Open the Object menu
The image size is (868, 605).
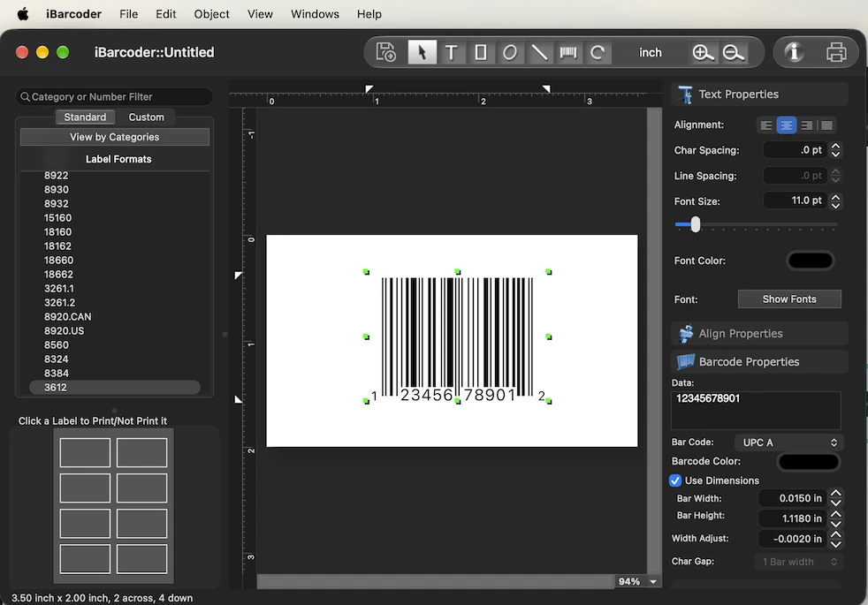point(211,14)
